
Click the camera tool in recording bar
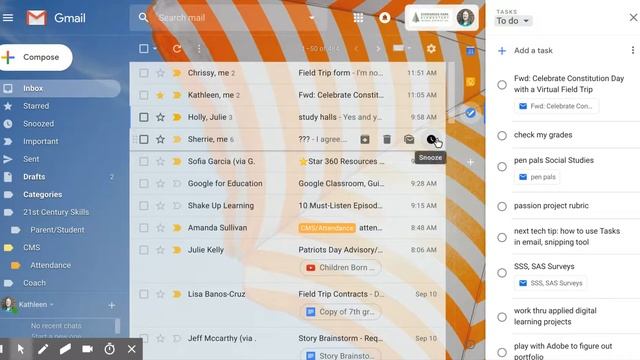[x=87, y=349]
